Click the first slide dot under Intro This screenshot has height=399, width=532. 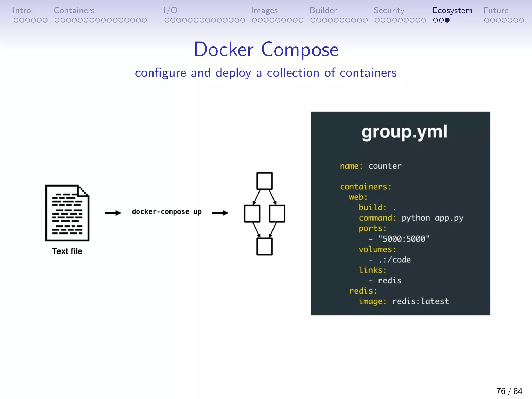pyautogui.click(x=16, y=20)
